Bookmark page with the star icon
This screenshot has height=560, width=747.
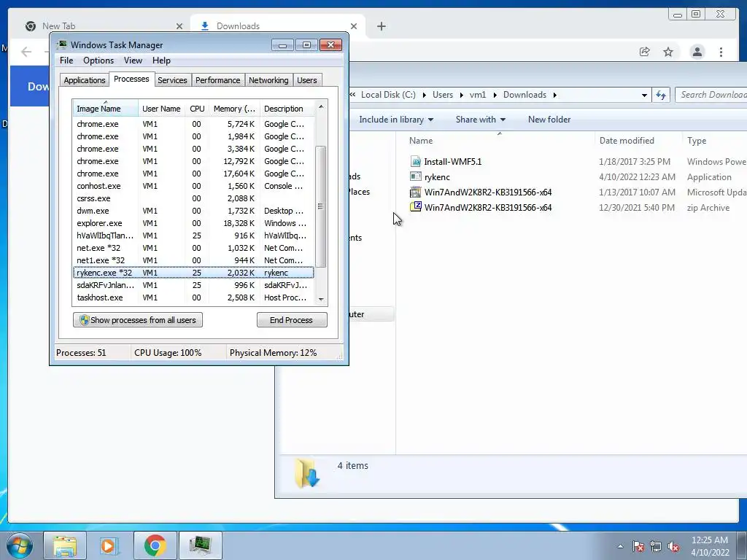668,52
